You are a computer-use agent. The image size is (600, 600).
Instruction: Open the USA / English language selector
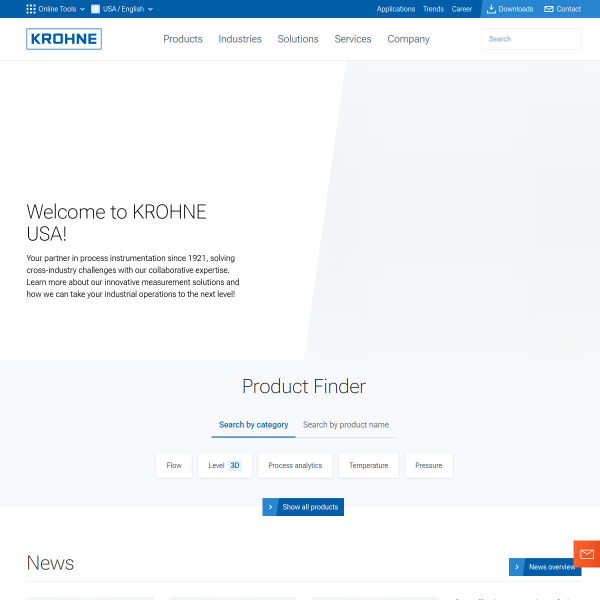point(122,9)
